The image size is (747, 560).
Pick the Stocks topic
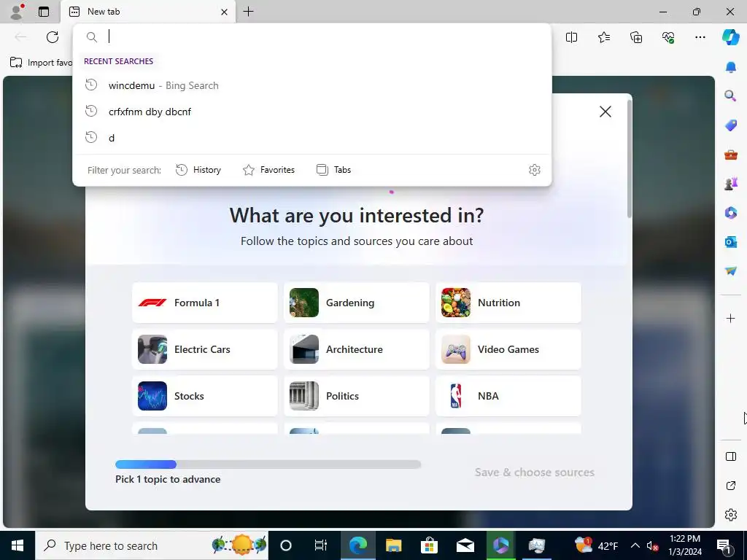[x=205, y=396]
